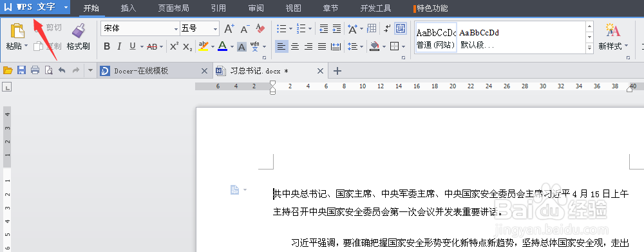Save the document with the floppy icon
644x252 pixels.
[22, 71]
